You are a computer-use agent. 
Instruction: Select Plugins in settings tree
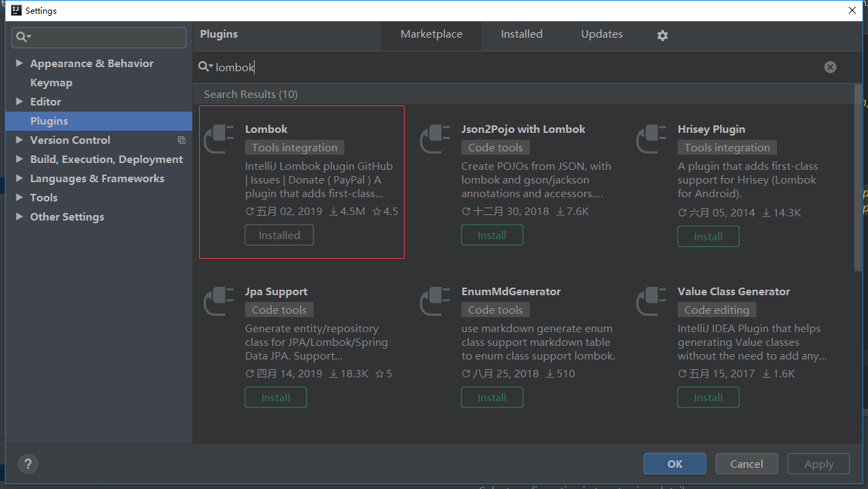(x=99, y=121)
